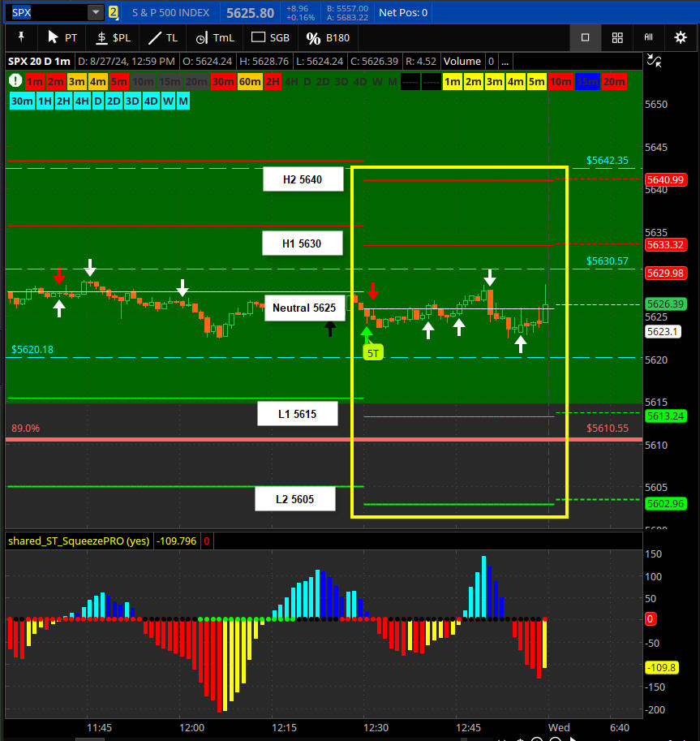The image size is (700, 741).
Task: Click the cyan 2D label
Action: pyautogui.click(x=114, y=101)
